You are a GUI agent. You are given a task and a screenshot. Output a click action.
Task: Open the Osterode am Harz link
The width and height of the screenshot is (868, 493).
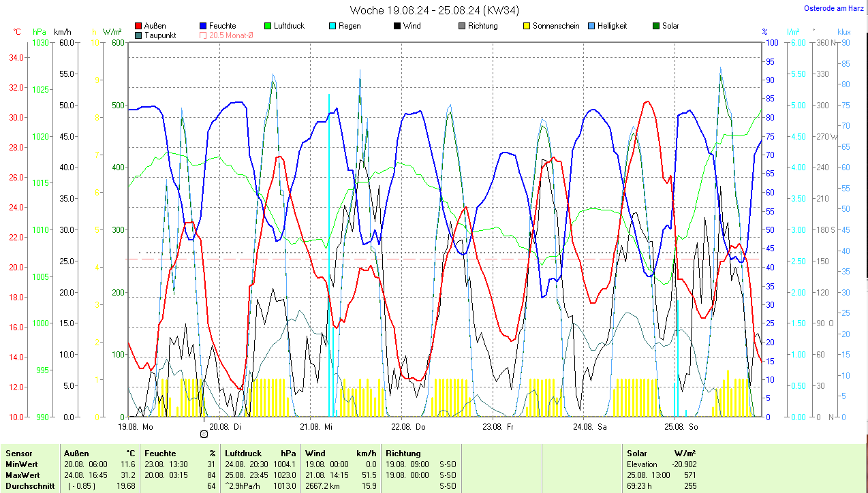[833, 9]
